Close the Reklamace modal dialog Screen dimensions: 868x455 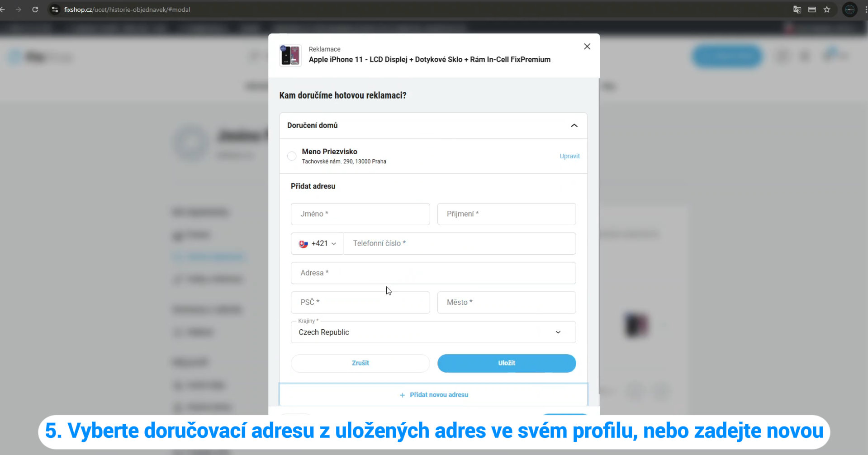[x=587, y=47]
